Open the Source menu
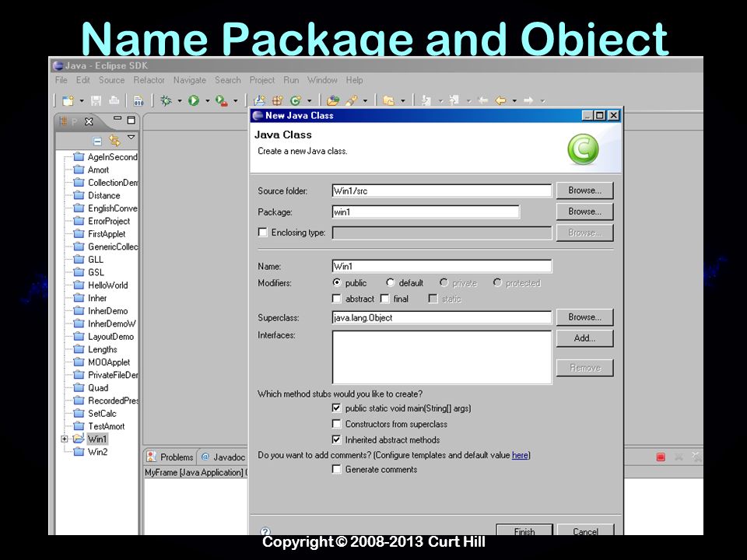This screenshot has height=560, width=747. tap(111, 80)
